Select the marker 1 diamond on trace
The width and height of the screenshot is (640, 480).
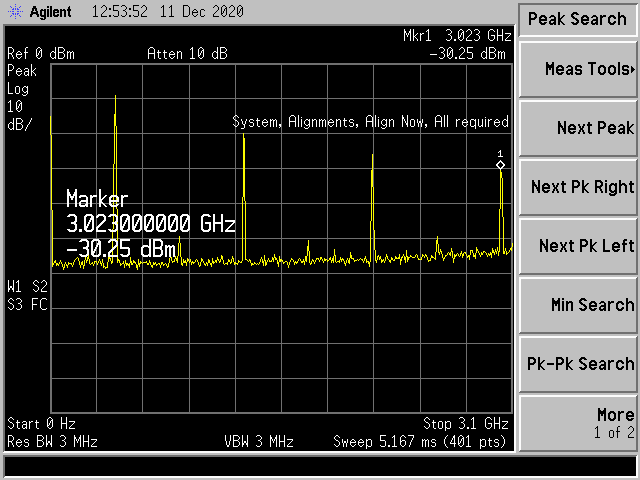tap(500, 165)
